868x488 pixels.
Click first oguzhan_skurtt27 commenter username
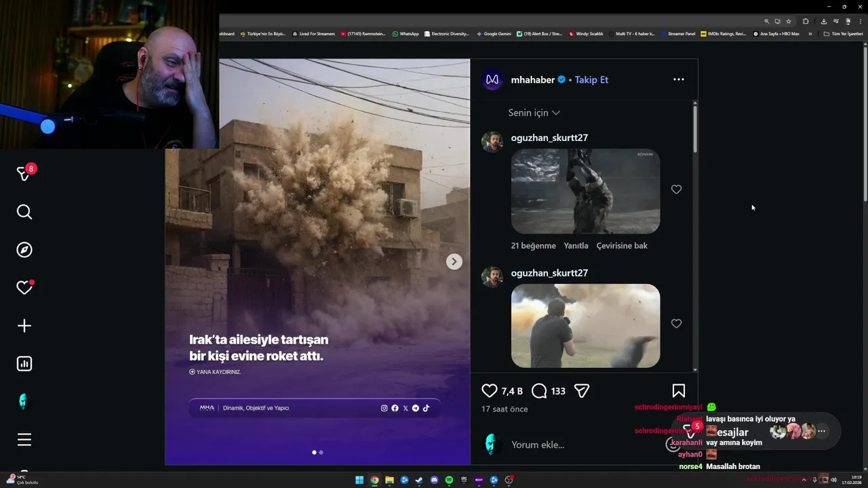(x=549, y=138)
